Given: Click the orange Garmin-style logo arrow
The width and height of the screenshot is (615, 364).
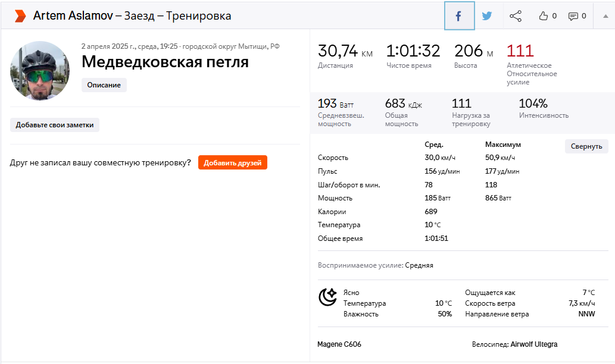Looking at the screenshot, I should (x=20, y=16).
